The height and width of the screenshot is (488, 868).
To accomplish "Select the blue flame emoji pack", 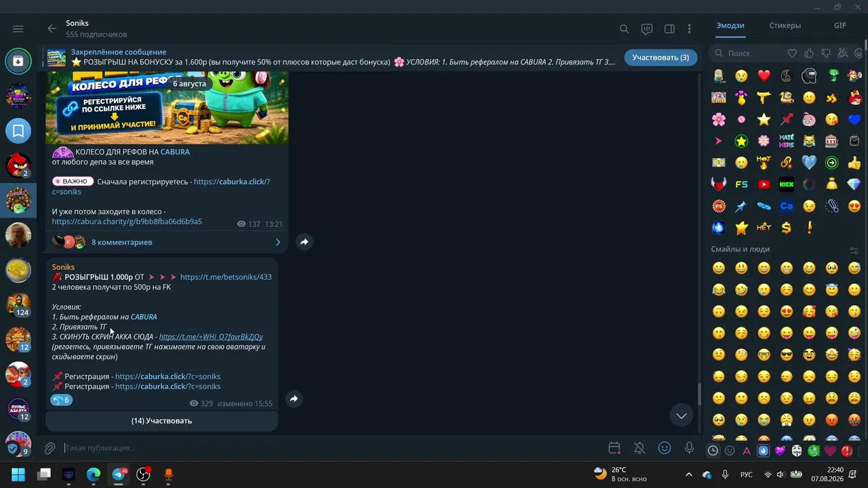I will coord(764,451).
